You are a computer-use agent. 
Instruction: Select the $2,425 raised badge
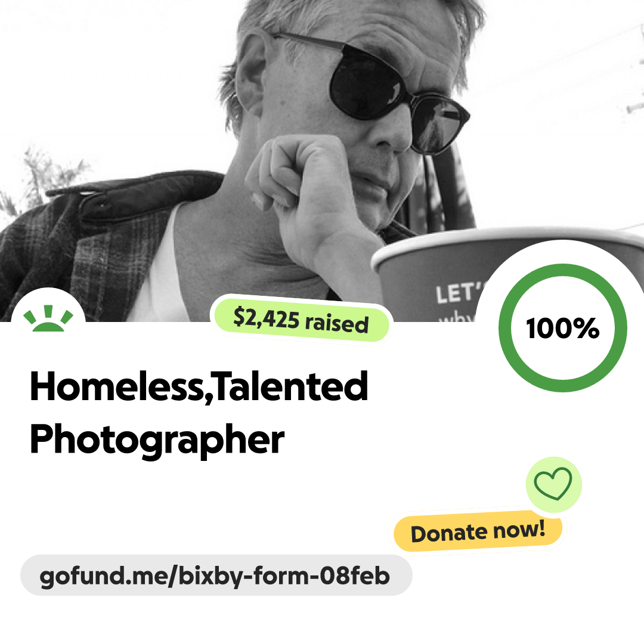tap(301, 319)
